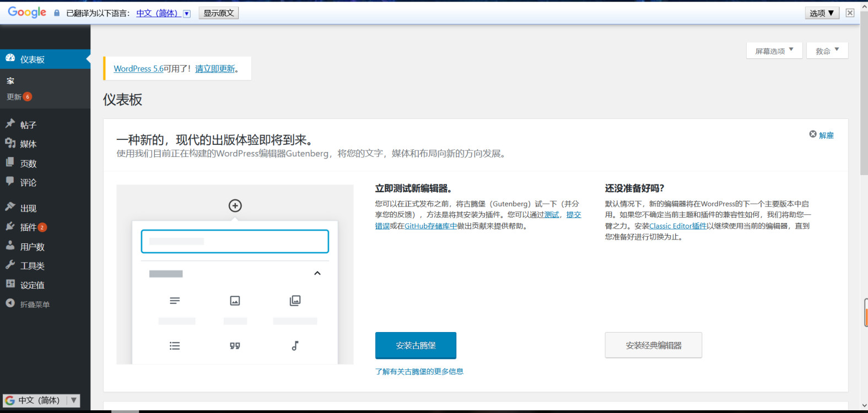Screen dimensions: 868x413
Task: Click the dismiss X icon beside 解雇
Action: coord(812,134)
